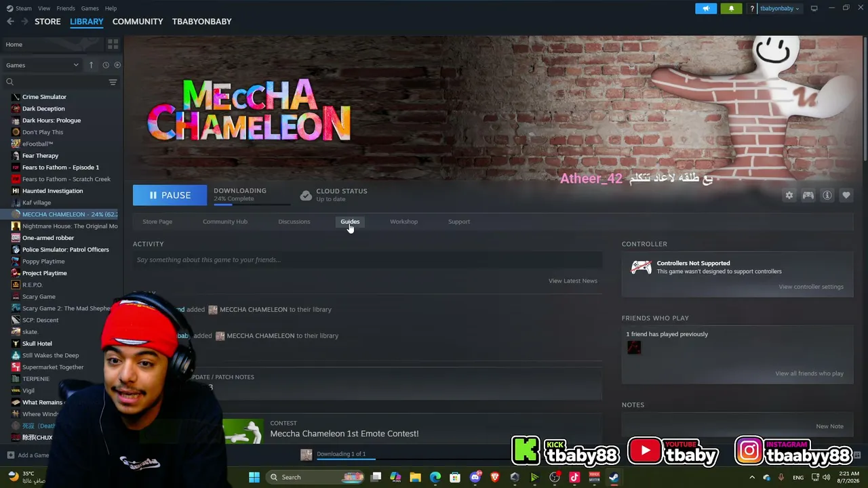The width and height of the screenshot is (868, 488).
Task: Open advanced library filter options
Action: 113,82
